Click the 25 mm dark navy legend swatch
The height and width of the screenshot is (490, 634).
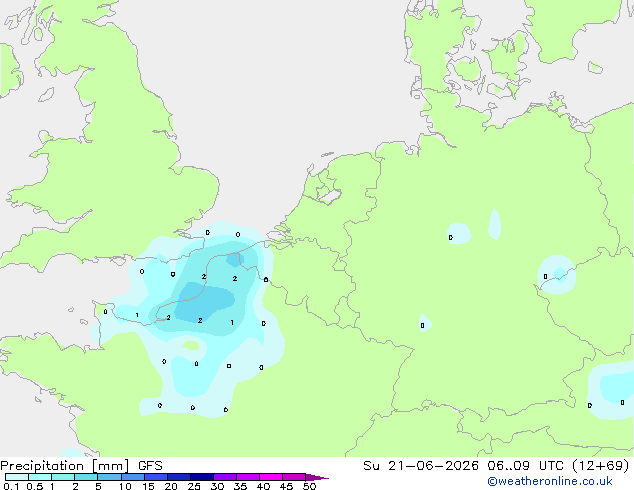202,477
